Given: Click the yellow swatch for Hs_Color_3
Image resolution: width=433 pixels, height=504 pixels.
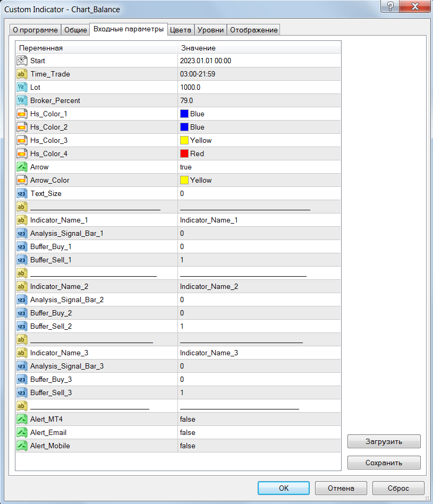Looking at the screenshot, I should tap(184, 140).
